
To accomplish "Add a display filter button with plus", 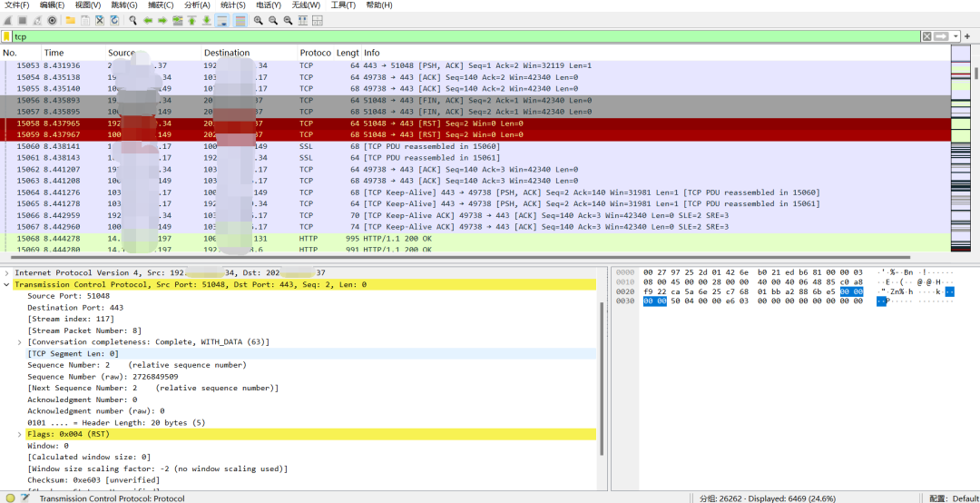I will tap(967, 37).
